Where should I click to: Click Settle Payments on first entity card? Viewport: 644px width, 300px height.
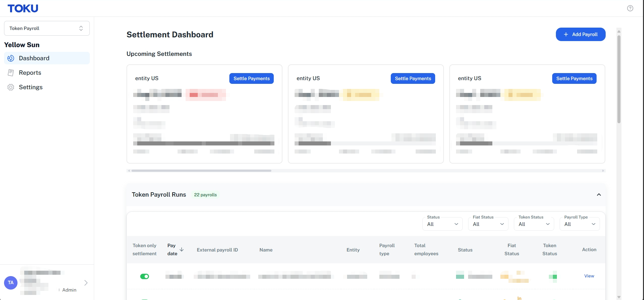tap(252, 78)
